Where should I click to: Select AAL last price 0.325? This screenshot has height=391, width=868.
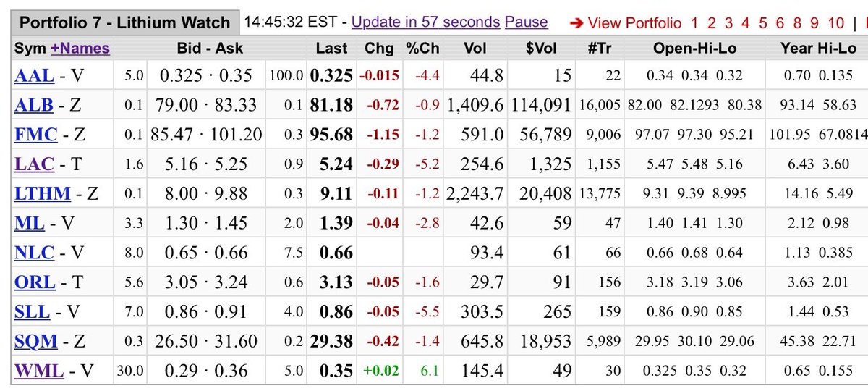click(332, 75)
